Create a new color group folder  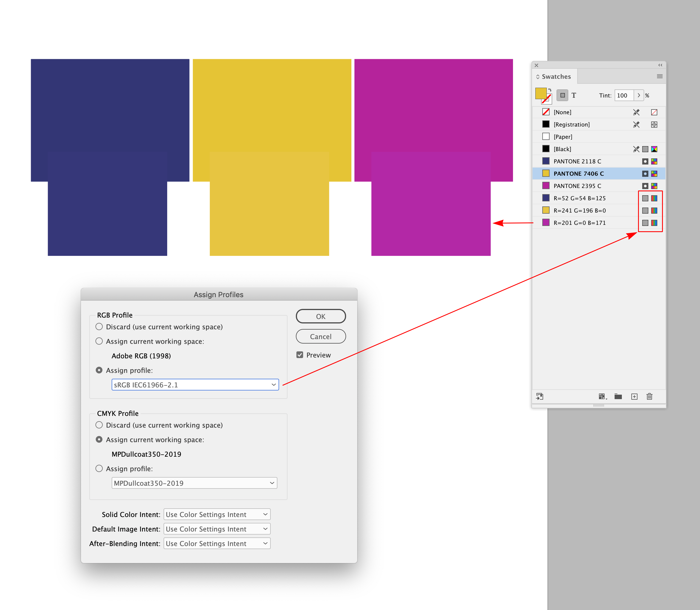tap(618, 397)
